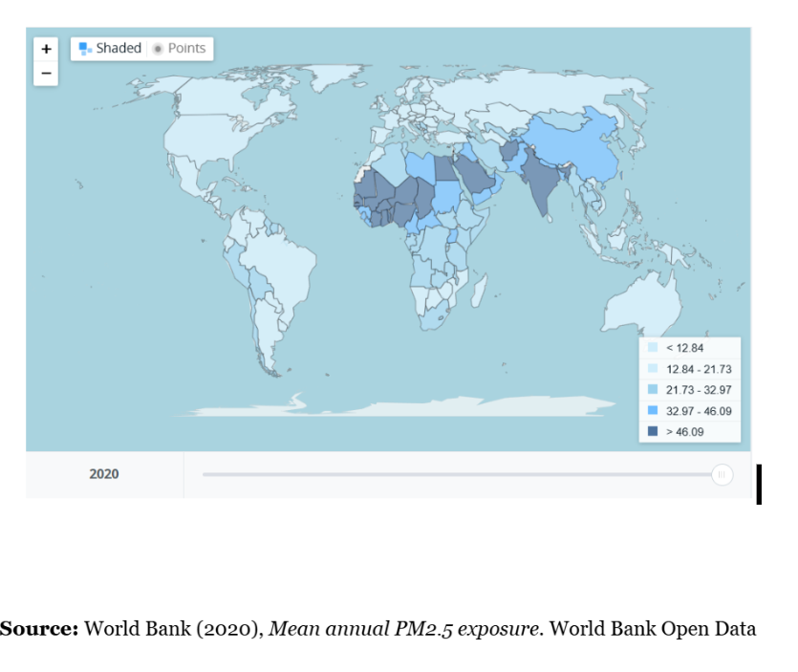
Task: Click the plus zoom-in map button
Action: (x=45, y=49)
